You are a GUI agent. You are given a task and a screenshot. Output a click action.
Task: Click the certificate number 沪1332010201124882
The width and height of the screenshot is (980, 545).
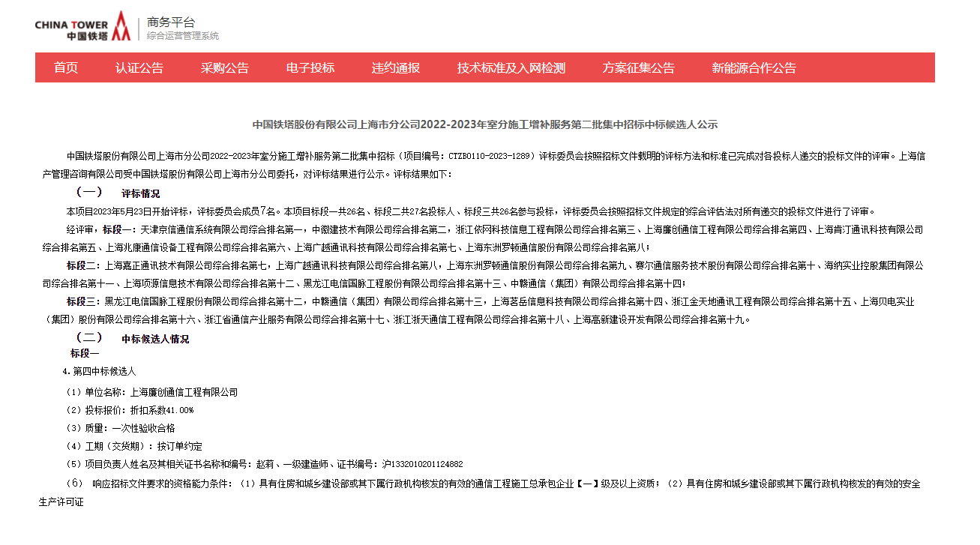tap(422, 465)
